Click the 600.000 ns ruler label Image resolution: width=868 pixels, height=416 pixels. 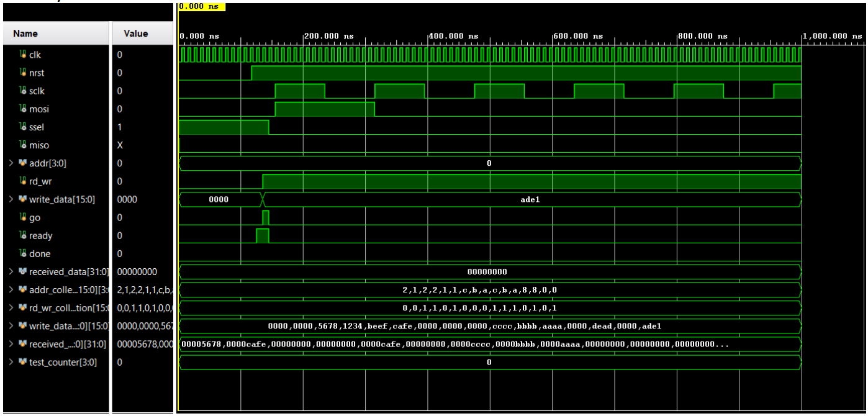[x=578, y=36]
